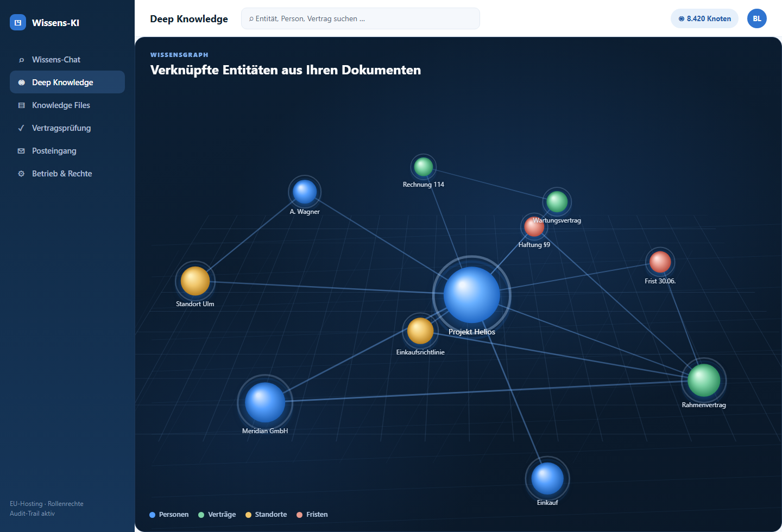The image size is (782, 532).
Task: Click the Fristen legend entry
Action: tap(312, 515)
